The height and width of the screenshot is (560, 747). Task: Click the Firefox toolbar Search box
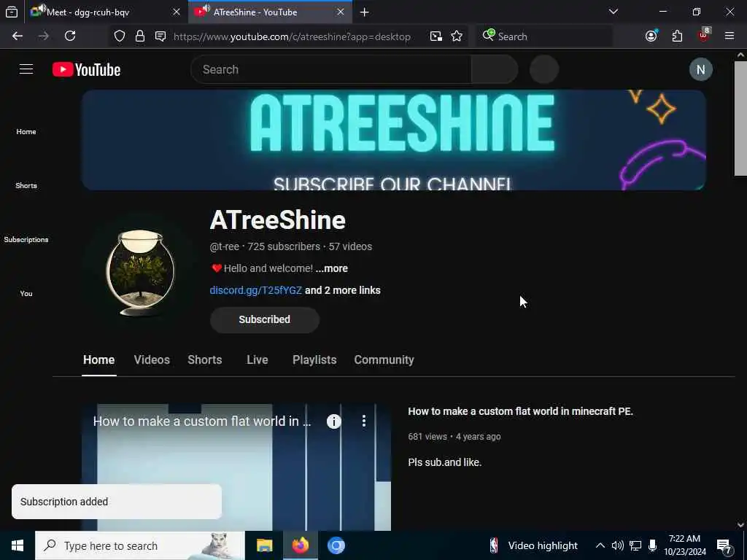pos(544,36)
